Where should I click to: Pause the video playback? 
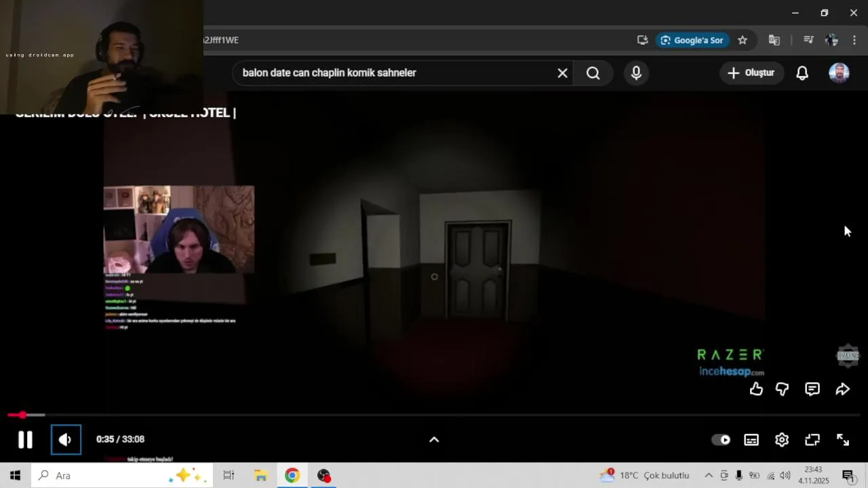pyautogui.click(x=25, y=440)
